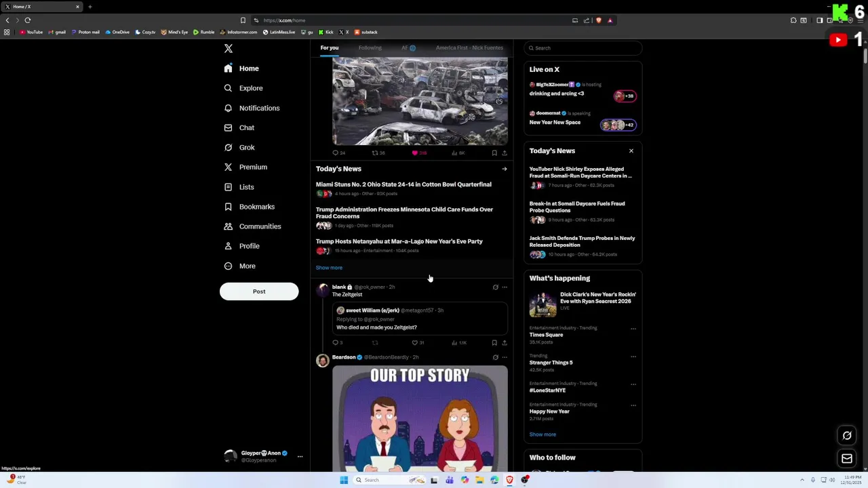This screenshot has height=488, width=868.
Task: Open Grok in the left sidebar
Action: click(239, 147)
